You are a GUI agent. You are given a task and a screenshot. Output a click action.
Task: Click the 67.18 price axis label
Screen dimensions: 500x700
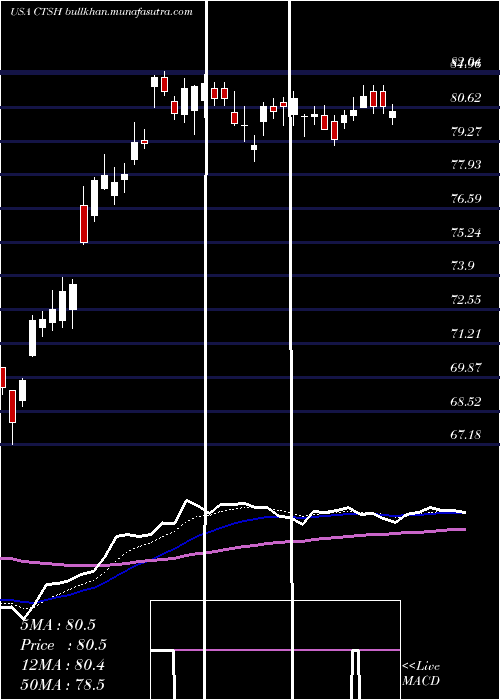[x=466, y=434]
